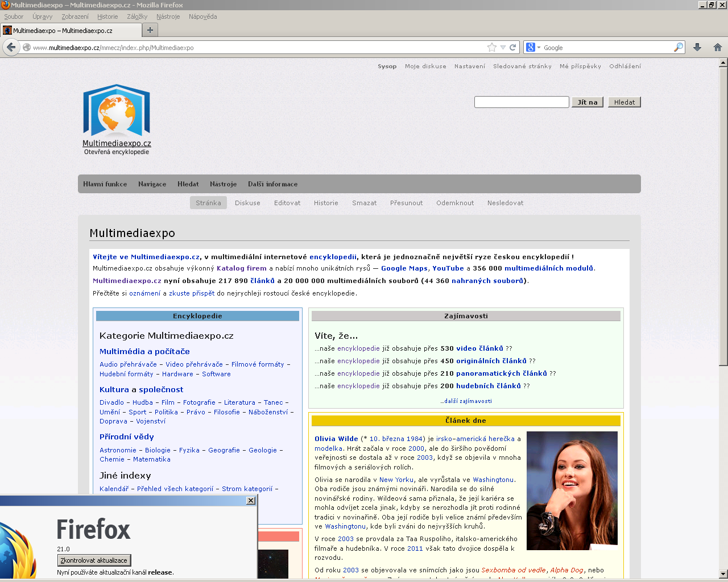Reload the page using the refresh icon
Viewport: 728px width, 582px height.
click(x=513, y=48)
